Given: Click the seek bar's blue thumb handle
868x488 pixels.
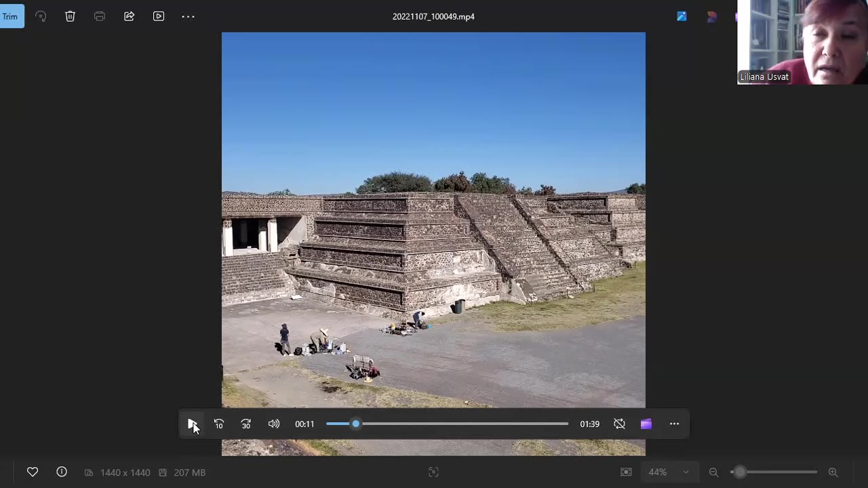Looking at the screenshot, I should tap(355, 424).
